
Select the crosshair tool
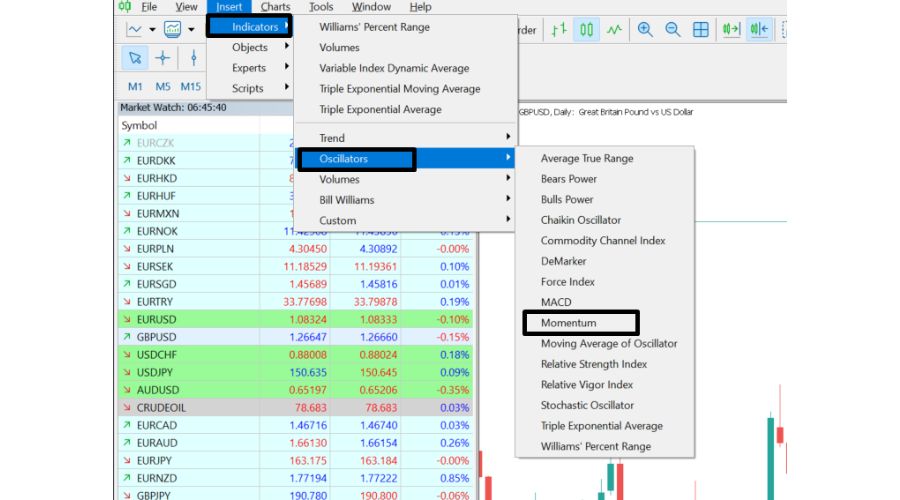pos(162,58)
